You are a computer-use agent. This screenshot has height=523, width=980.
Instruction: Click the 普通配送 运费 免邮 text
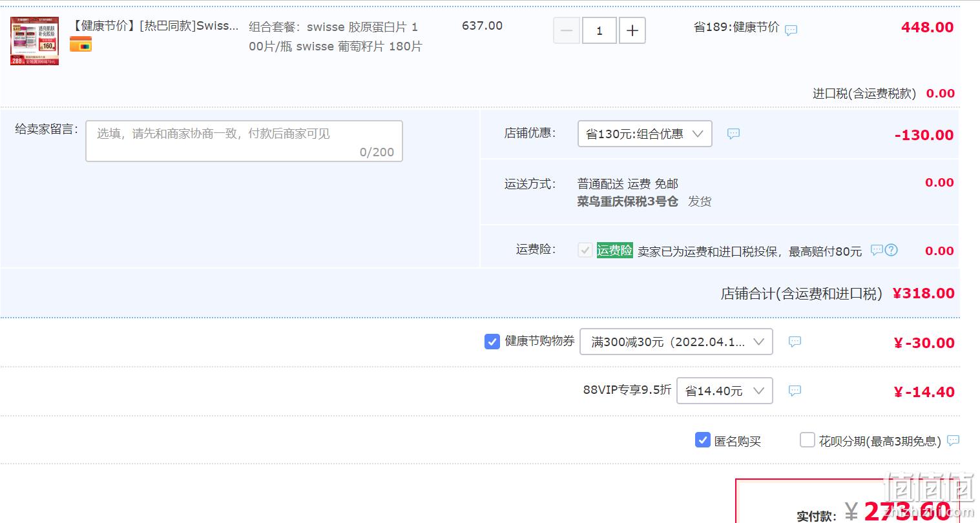coord(627,184)
